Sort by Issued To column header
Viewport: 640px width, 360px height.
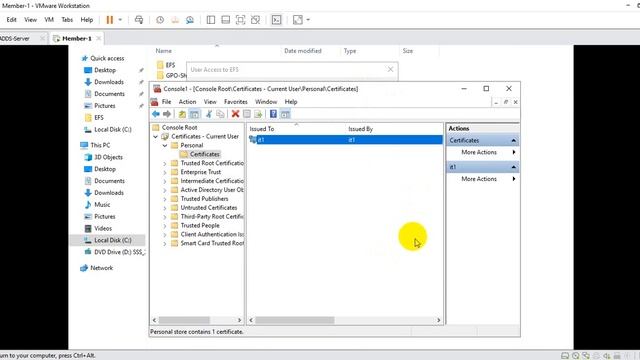262,129
